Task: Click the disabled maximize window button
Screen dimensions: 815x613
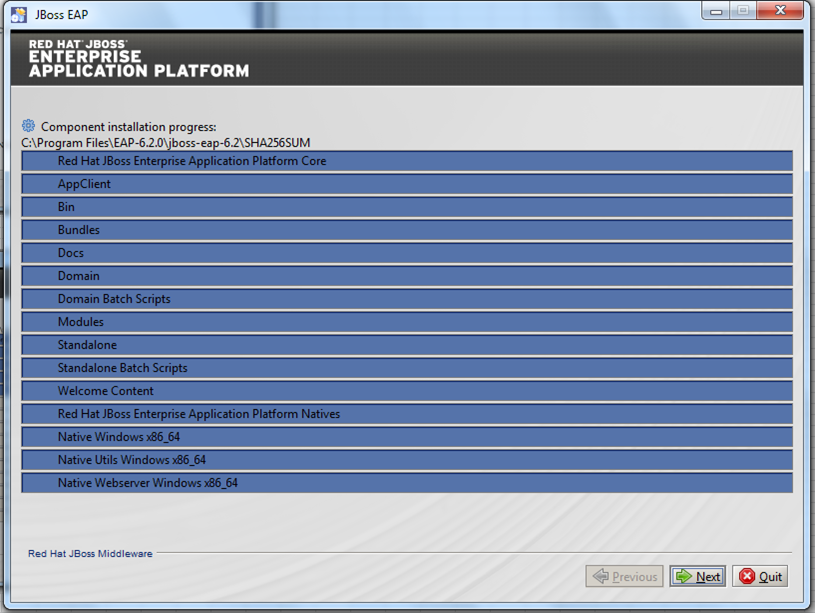Action: click(x=743, y=11)
